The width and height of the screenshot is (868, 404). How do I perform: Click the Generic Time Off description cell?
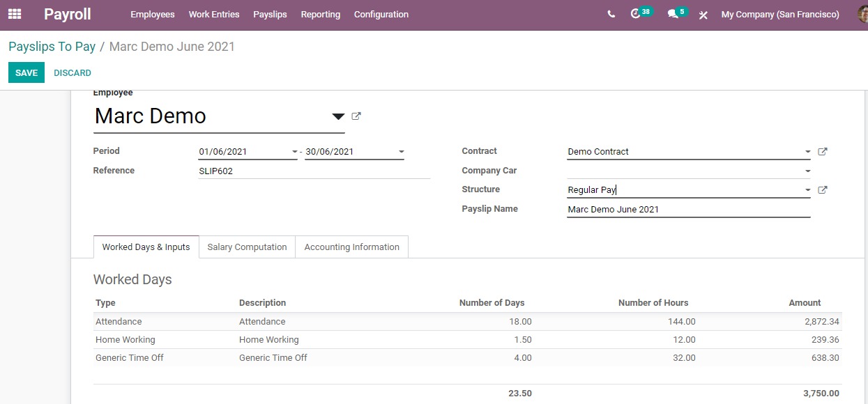pyautogui.click(x=273, y=358)
